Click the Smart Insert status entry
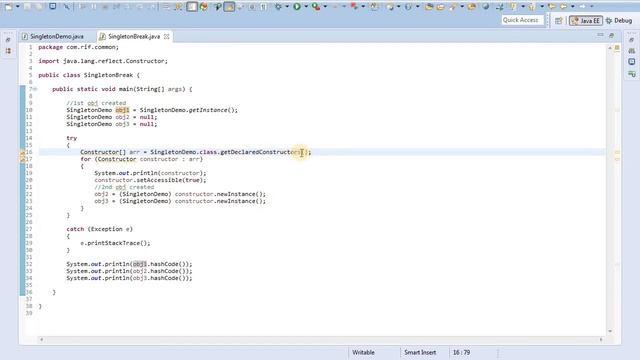Image resolution: width=640 pixels, height=360 pixels. [420, 352]
